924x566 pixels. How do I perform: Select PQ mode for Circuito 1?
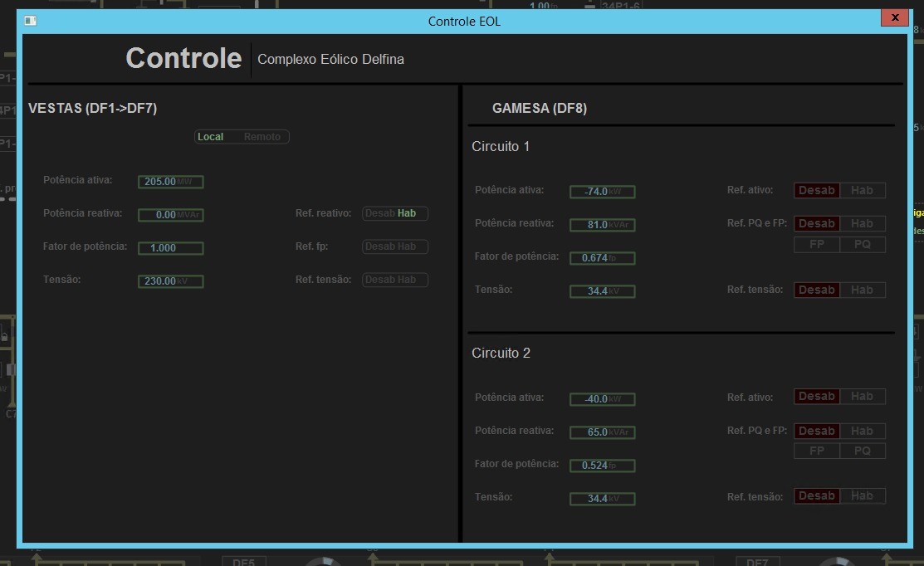[x=862, y=245]
